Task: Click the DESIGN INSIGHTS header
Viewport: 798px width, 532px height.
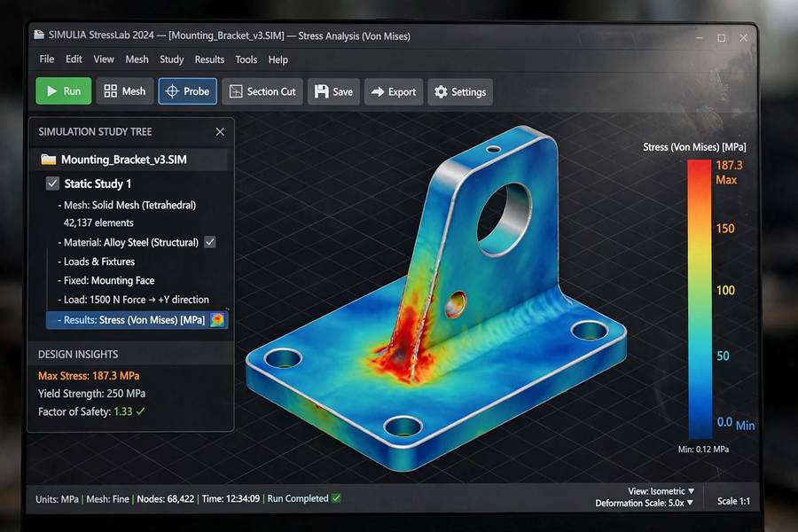Action: (x=78, y=355)
